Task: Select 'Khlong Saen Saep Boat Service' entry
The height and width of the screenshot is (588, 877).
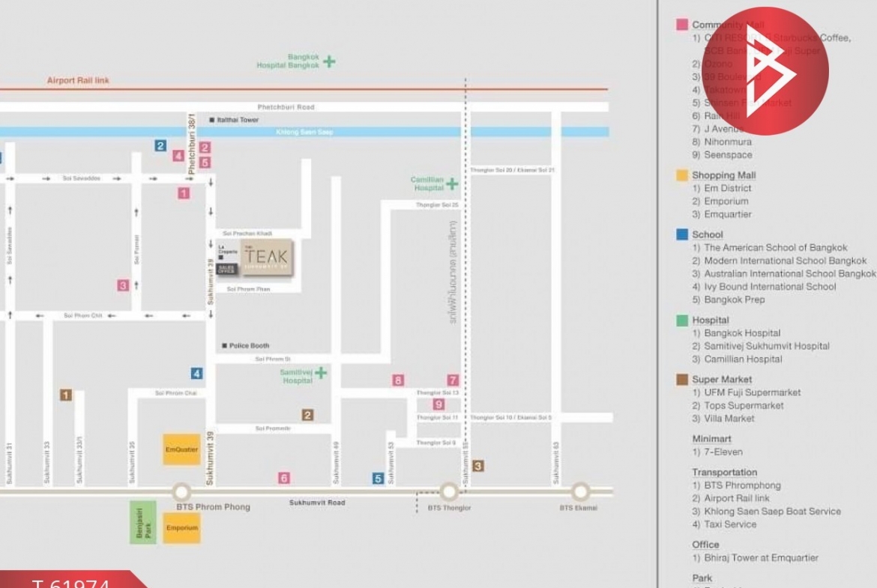Action: click(x=772, y=512)
